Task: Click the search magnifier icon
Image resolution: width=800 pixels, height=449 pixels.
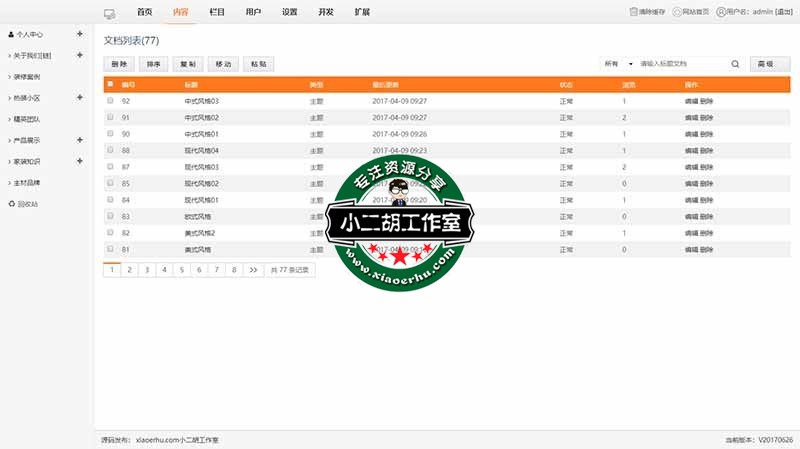Action: tap(735, 64)
